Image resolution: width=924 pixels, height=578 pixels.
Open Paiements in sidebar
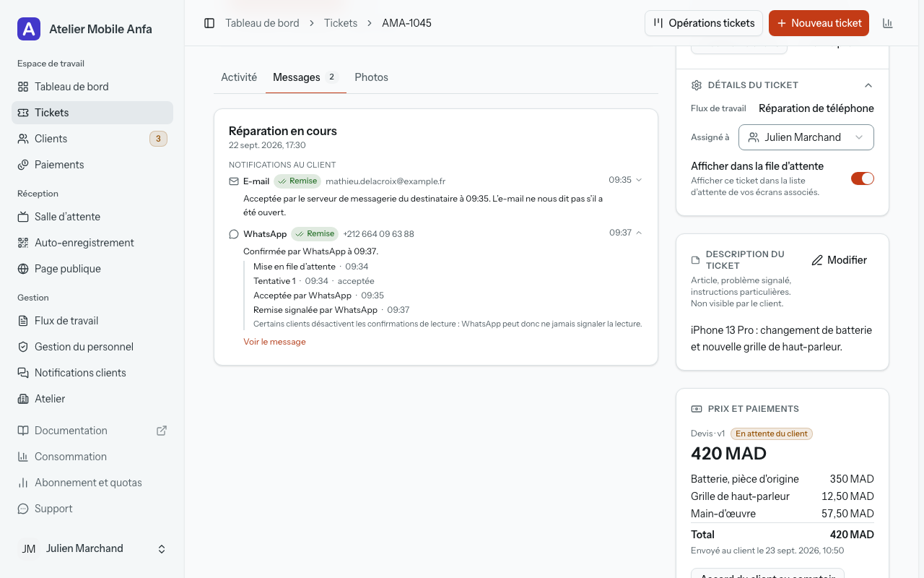click(x=92, y=165)
